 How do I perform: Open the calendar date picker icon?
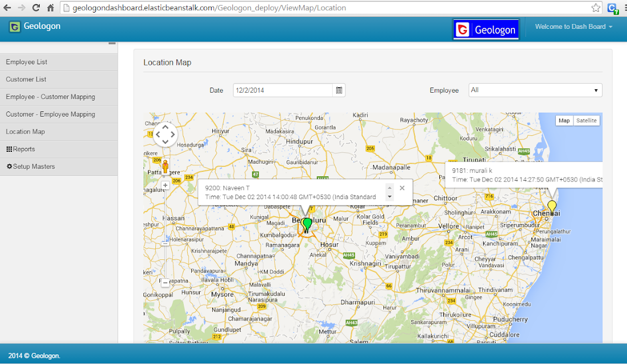coord(339,90)
